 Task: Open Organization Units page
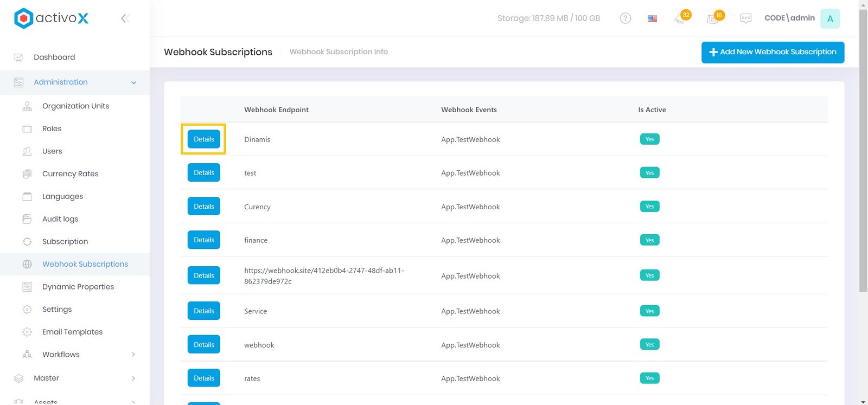tap(75, 106)
